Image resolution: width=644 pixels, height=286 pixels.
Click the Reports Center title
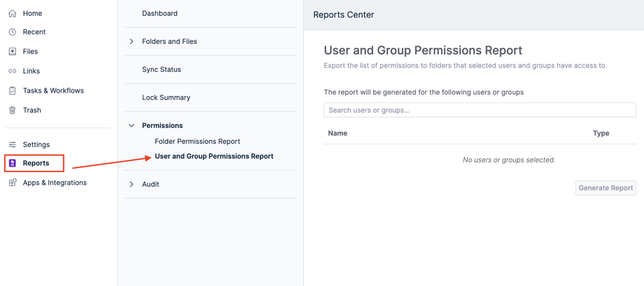click(x=344, y=15)
